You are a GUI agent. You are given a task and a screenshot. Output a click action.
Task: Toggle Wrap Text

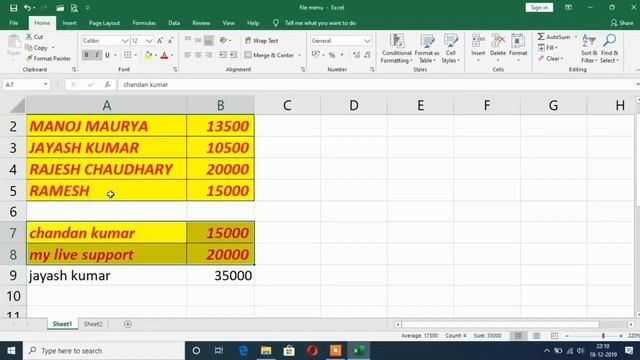tap(262, 40)
